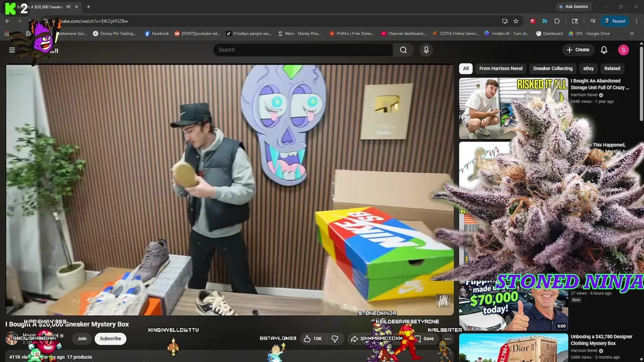The height and width of the screenshot is (362, 644).
Task: Mute the tab via audio speaker icon
Action: point(68,7)
